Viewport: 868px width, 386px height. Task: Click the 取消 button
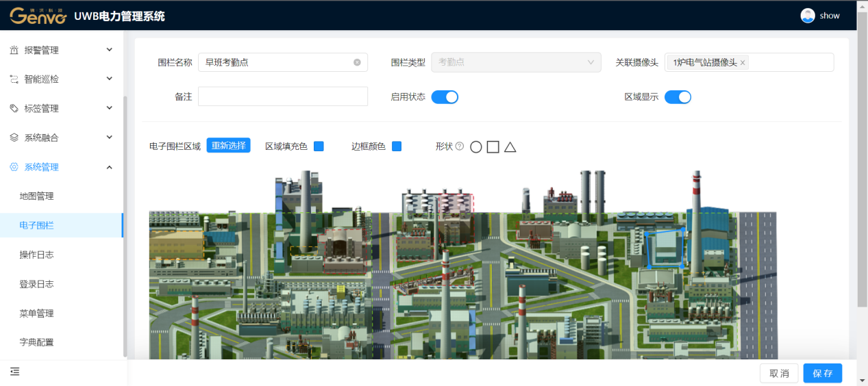click(779, 373)
